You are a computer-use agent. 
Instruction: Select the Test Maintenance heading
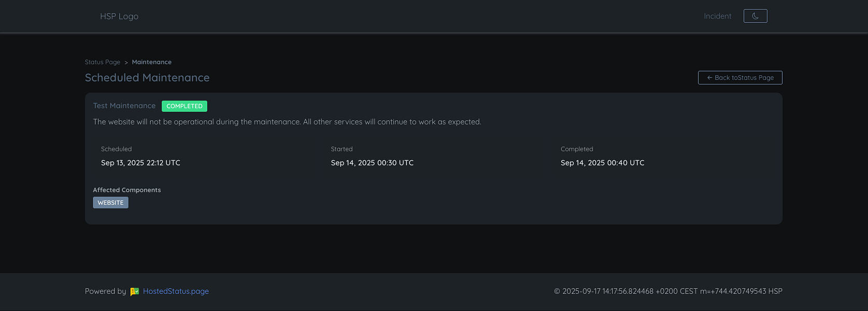[x=124, y=105]
